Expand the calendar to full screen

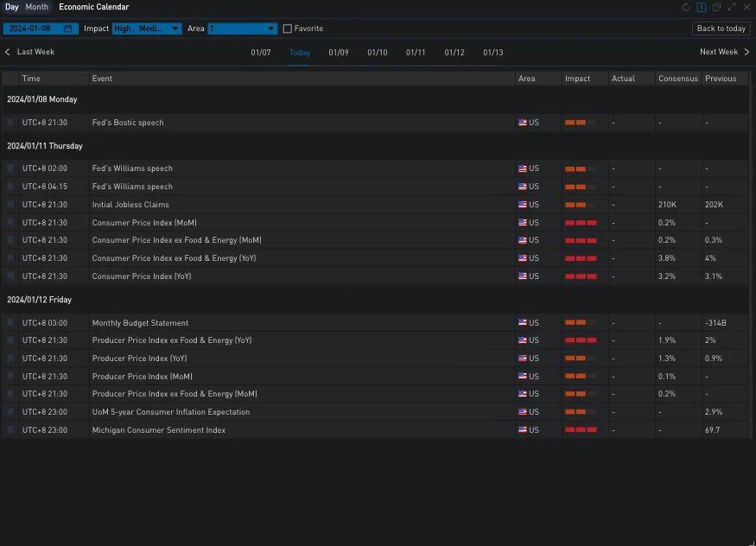pos(732,7)
